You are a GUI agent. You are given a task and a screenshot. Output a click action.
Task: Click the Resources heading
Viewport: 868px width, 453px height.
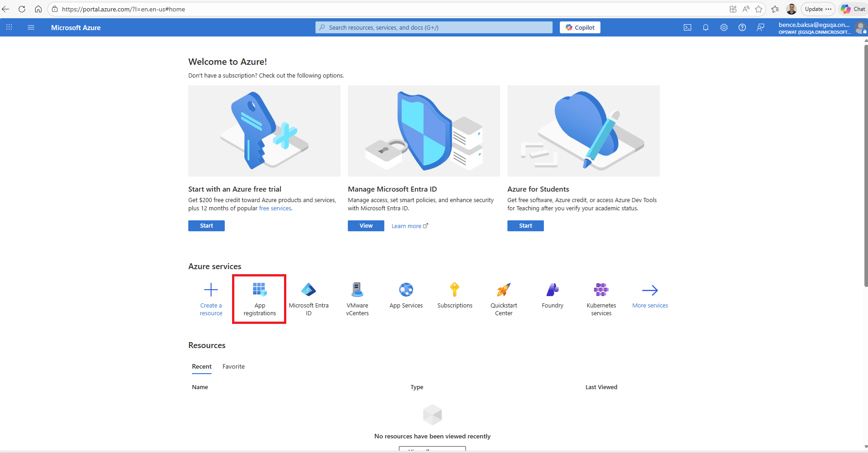[x=207, y=345]
